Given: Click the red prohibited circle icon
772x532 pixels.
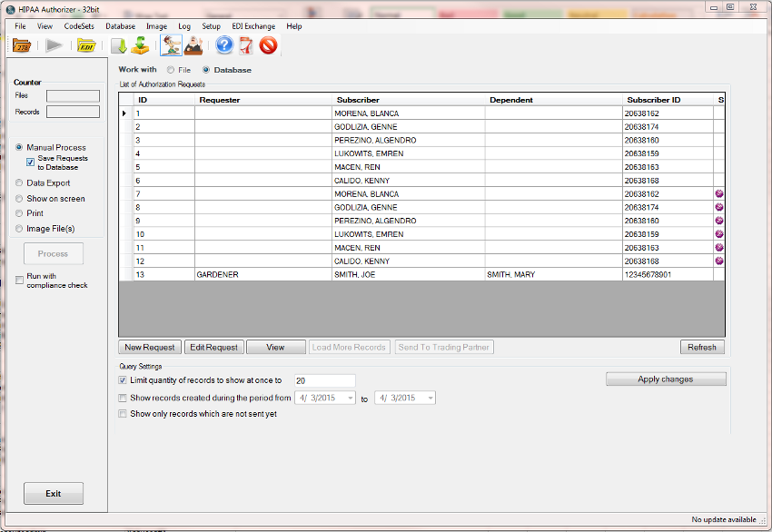Looking at the screenshot, I should [268, 45].
